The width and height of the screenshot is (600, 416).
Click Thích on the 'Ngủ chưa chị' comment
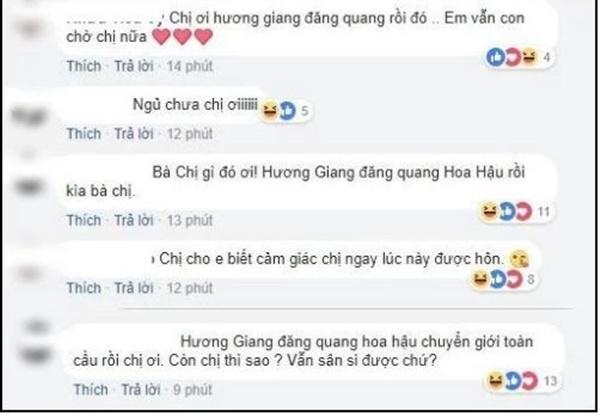point(84,134)
